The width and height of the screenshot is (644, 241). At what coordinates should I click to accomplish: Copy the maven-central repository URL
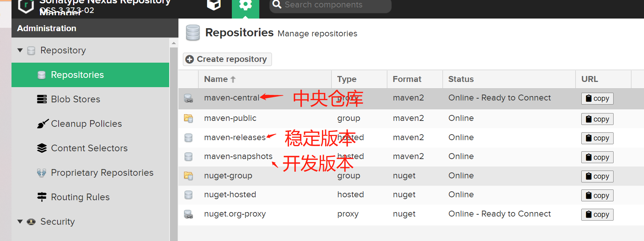click(597, 99)
